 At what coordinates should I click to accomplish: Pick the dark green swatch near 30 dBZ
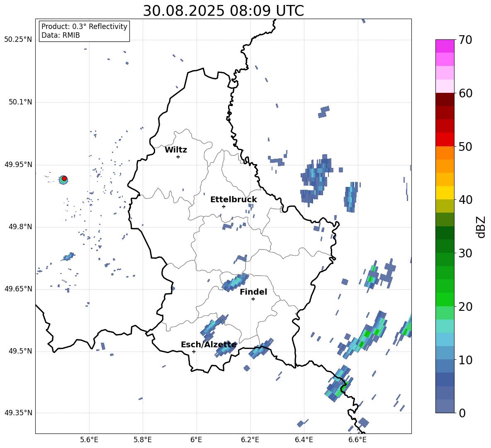(x=445, y=246)
